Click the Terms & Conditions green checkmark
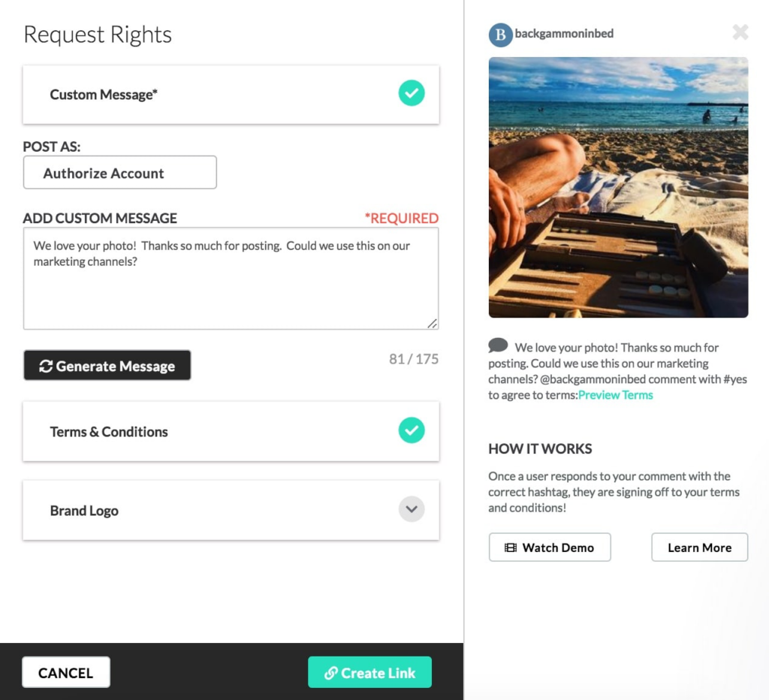 pos(411,431)
